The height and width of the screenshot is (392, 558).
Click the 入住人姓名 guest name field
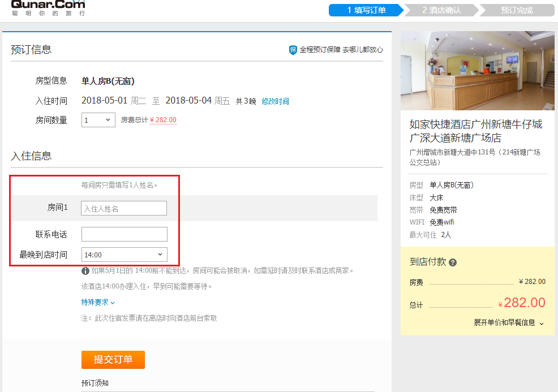[x=124, y=208]
